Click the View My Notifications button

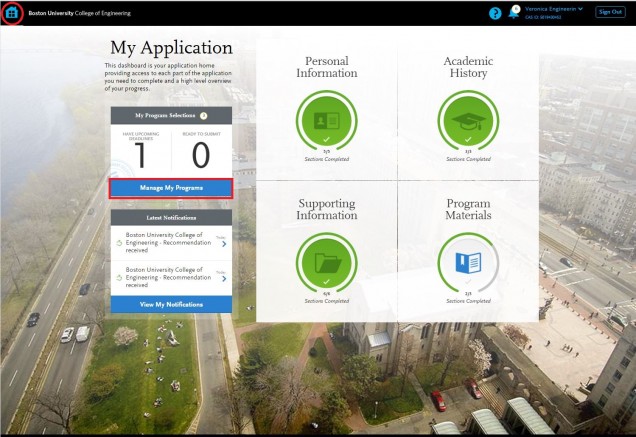(x=171, y=304)
